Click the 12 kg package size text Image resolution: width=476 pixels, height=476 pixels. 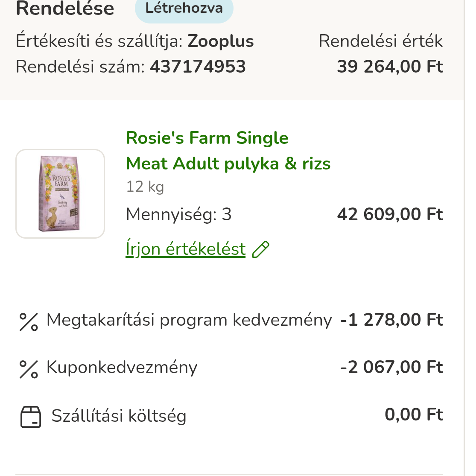tap(145, 187)
